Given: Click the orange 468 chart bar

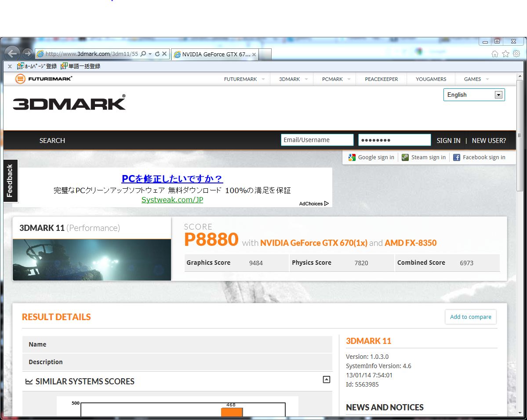Looking at the screenshot, I should point(232,412).
